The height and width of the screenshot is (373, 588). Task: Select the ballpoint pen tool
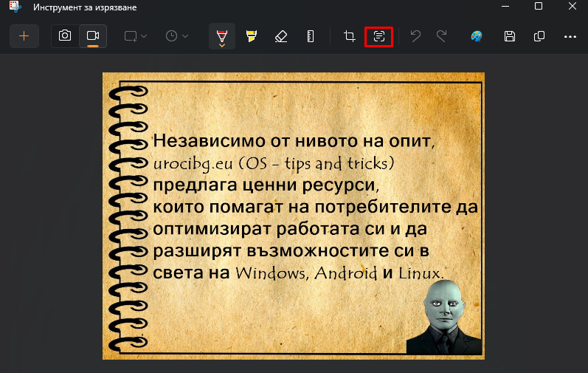tap(222, 36)
